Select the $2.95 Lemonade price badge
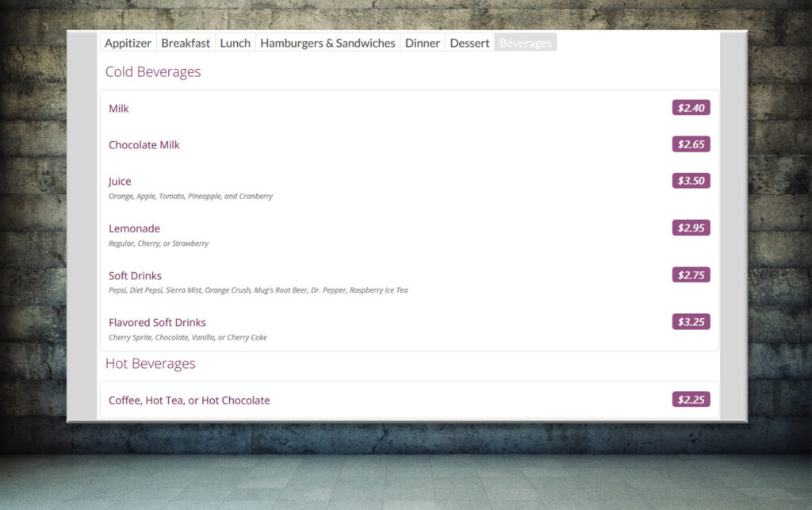The image size is (812, 510). click(691, 228)
